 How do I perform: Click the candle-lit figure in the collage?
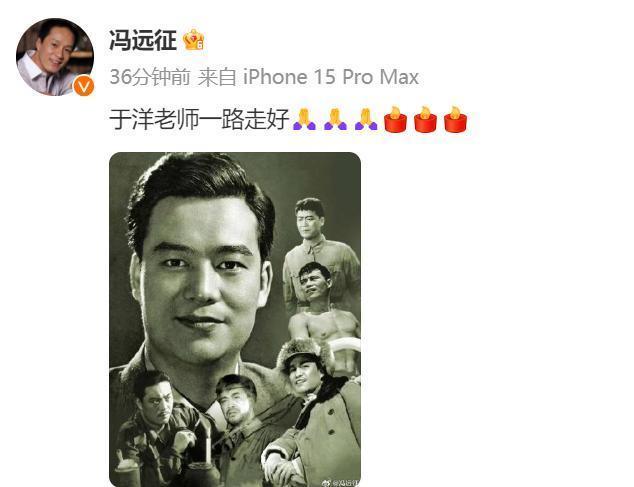click(x=162, y=429)
